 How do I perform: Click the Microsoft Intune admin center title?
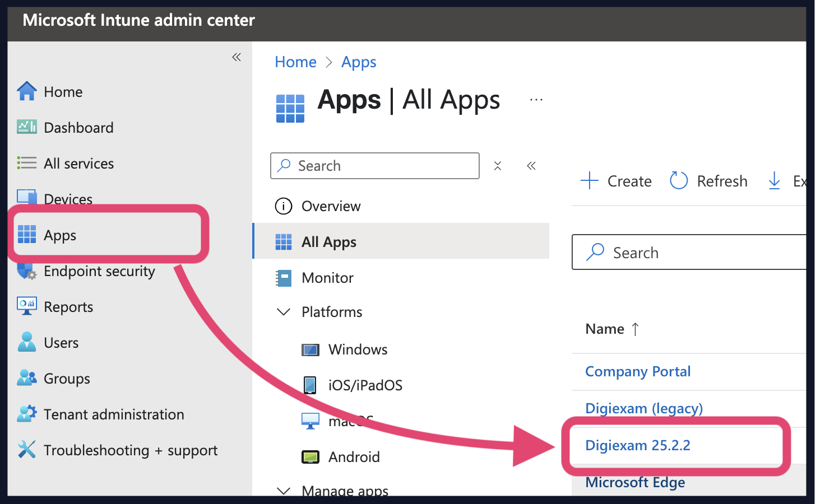point(138,20)
